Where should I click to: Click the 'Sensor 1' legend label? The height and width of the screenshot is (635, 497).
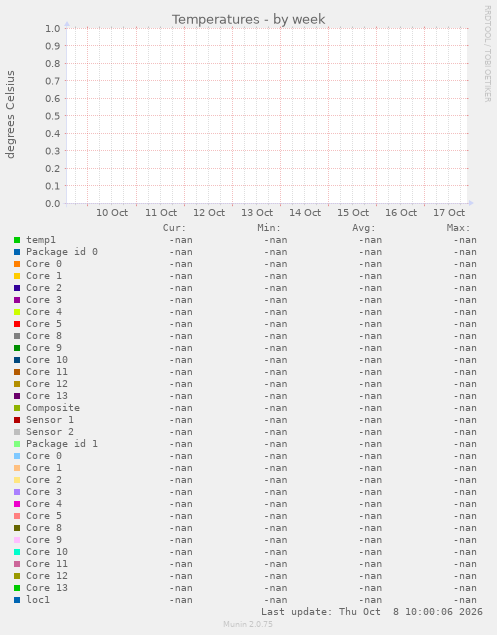(x=50, y=420)
